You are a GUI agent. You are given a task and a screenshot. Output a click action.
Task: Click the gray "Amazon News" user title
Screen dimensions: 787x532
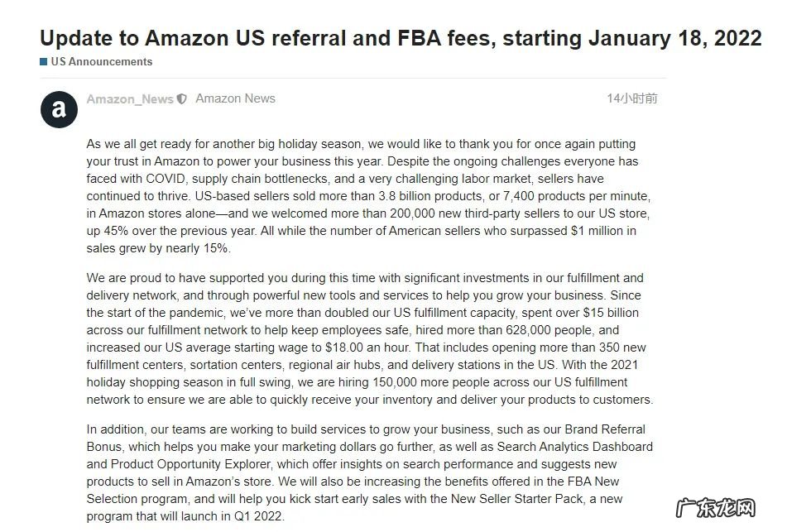[235, 98]
